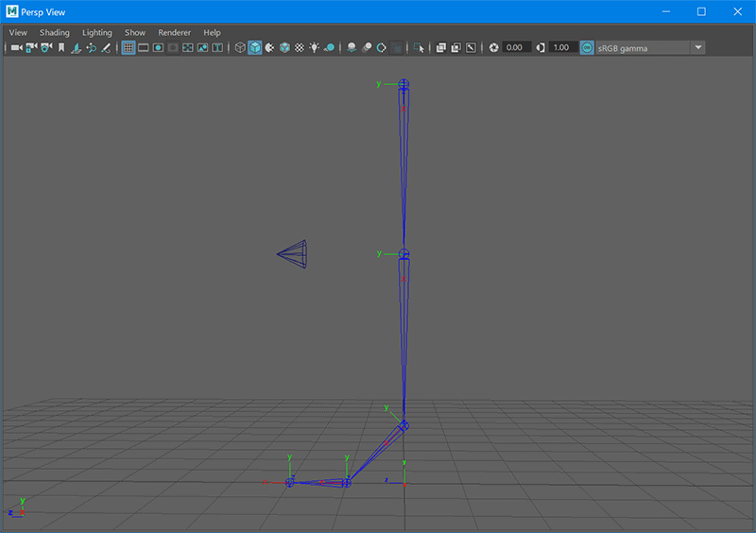The image size is (756, 533).
Task: Toggle the Motion Blur icon
Action: 367,48
